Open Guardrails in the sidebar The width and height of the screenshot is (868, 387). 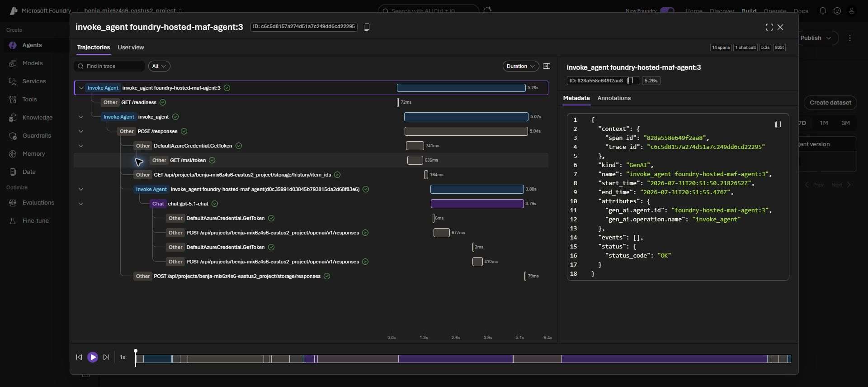(x=36, y=136)
